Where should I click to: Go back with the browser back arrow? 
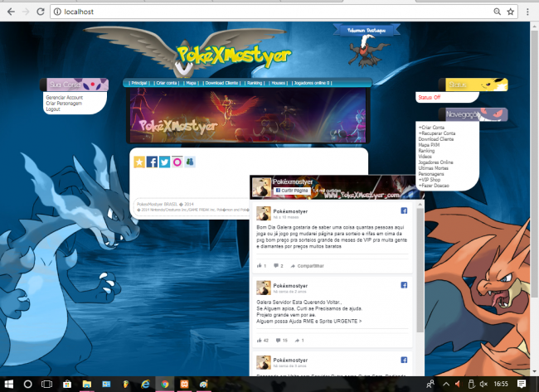click(11, 12)
